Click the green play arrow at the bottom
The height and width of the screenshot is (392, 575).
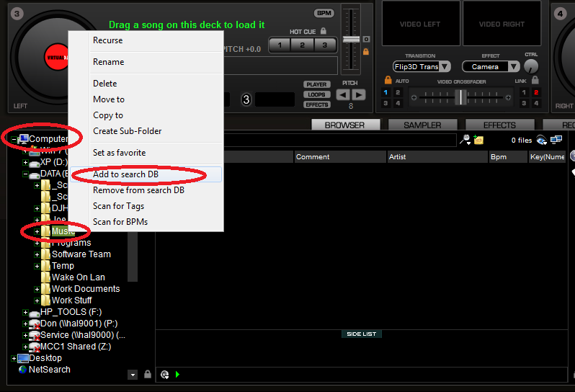(177, 375)
